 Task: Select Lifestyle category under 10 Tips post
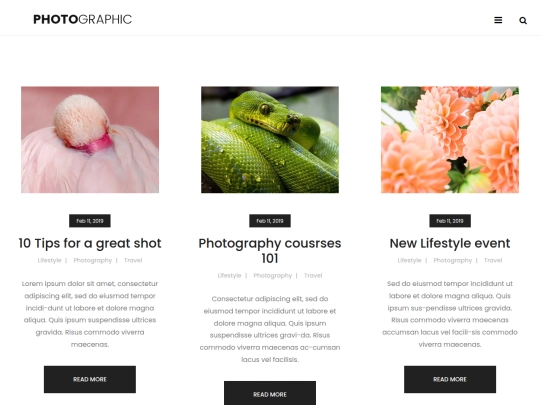[50, 260]
